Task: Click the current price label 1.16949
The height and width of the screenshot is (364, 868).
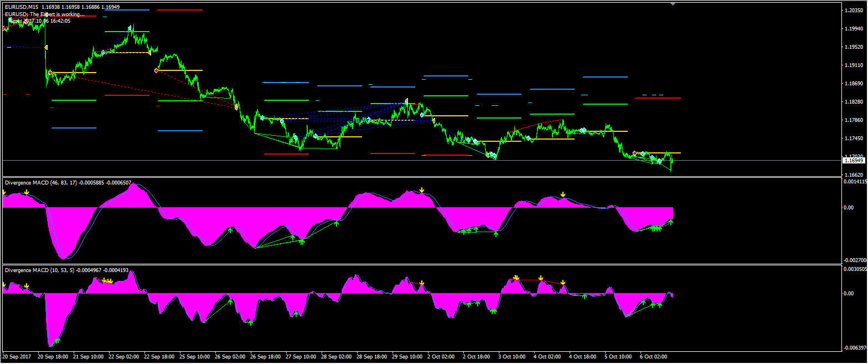Action: tap(853, 161)
